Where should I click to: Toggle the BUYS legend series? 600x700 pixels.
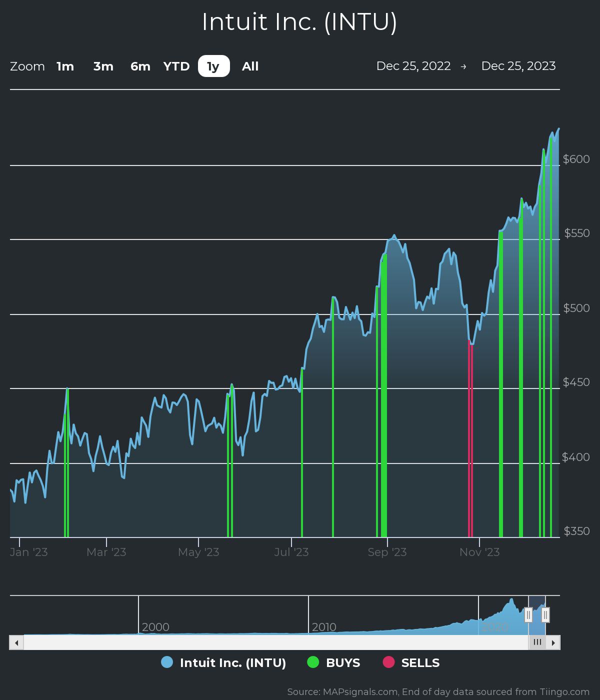[333, 662]
